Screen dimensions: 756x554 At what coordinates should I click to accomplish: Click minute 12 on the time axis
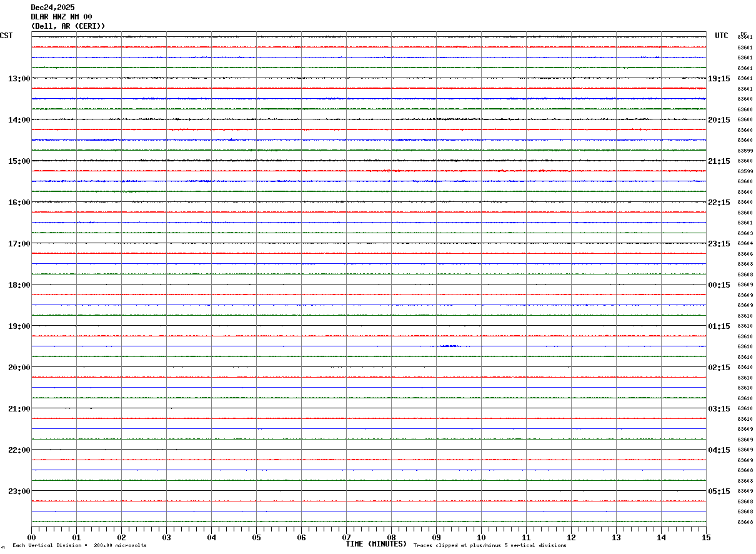coord(571,537)
